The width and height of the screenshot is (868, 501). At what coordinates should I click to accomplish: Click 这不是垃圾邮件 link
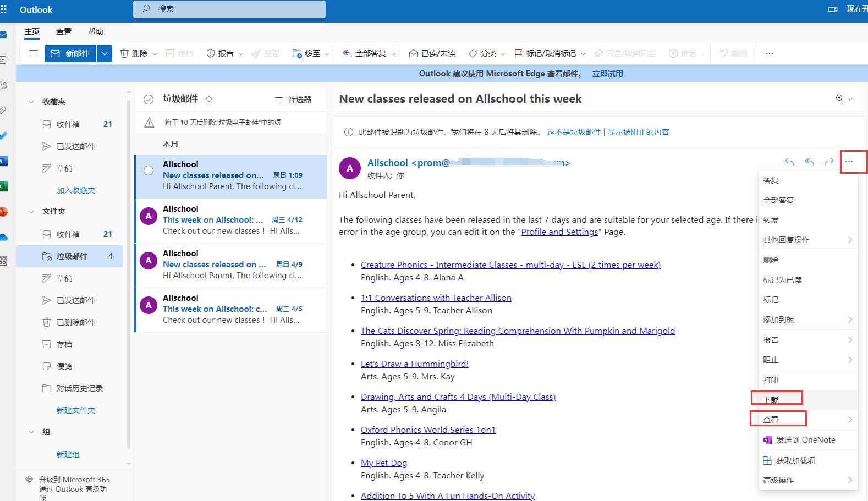click(574, 132)
